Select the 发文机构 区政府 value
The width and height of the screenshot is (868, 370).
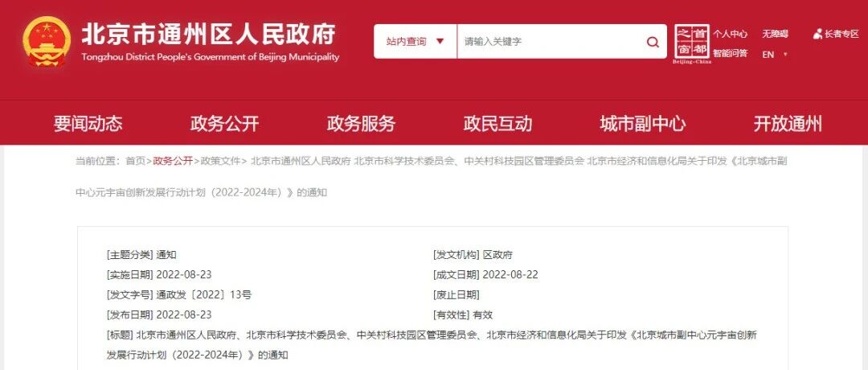tap(497, 255)
